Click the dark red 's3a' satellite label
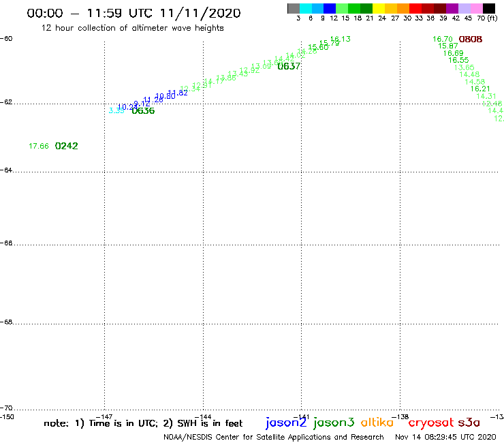The image size is (504, 443). (469, 423)
